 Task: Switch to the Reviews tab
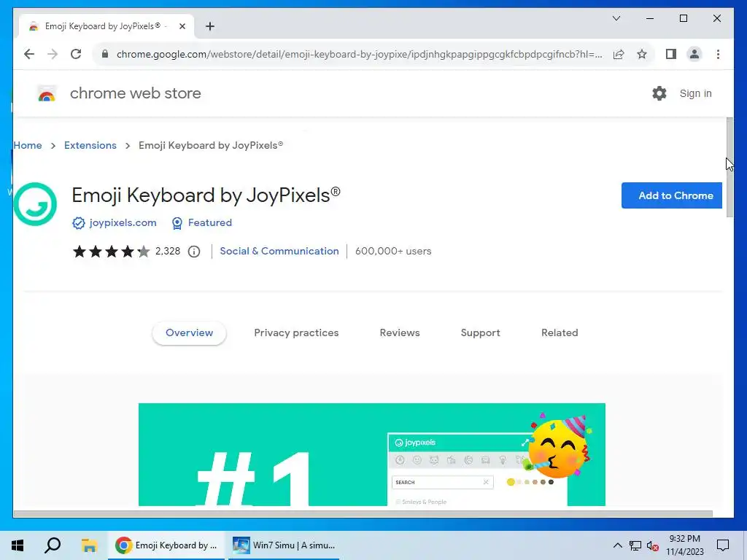(400, 332)
